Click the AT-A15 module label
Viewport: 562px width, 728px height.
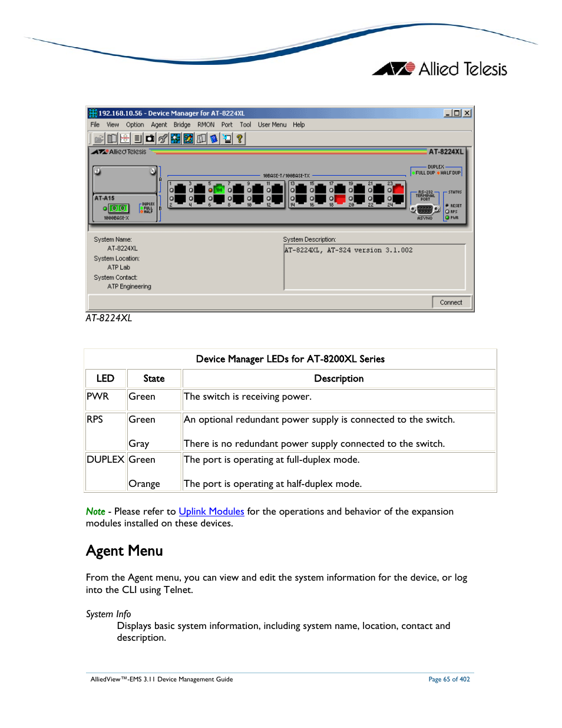[x=105, y=198]
